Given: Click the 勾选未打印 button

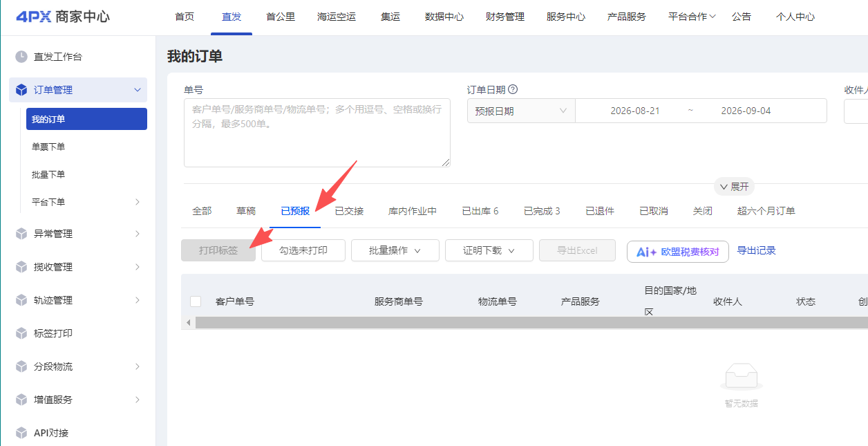Looking at the screenshot, I should (303, 250).
